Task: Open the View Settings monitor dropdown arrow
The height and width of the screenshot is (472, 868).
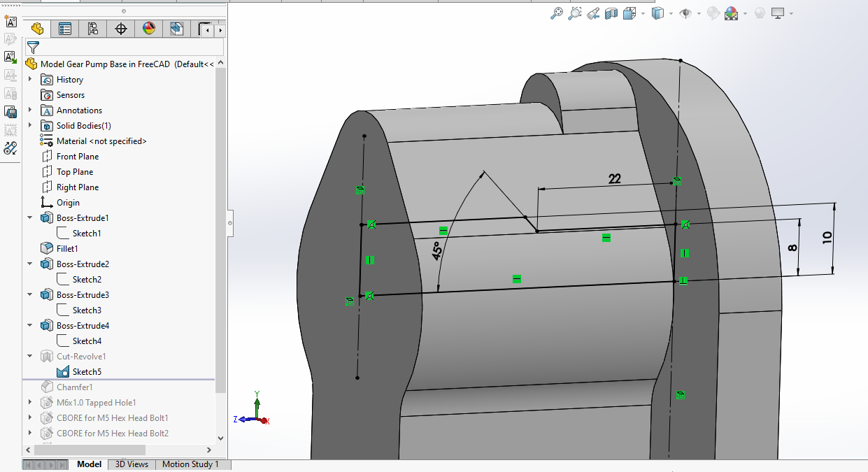Action: (x=791, y=14)
